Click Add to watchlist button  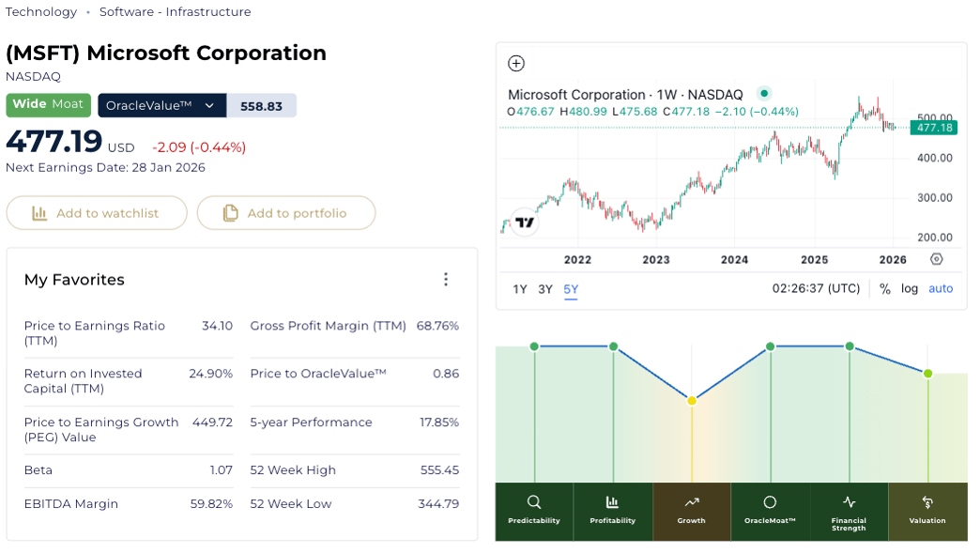click(x=97, y=213)
